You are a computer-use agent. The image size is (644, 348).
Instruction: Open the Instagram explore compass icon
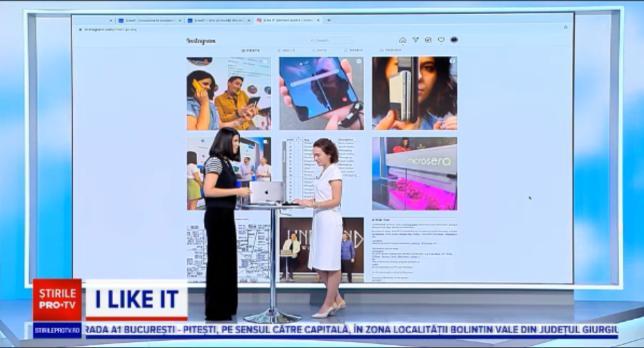pos(428,40)
